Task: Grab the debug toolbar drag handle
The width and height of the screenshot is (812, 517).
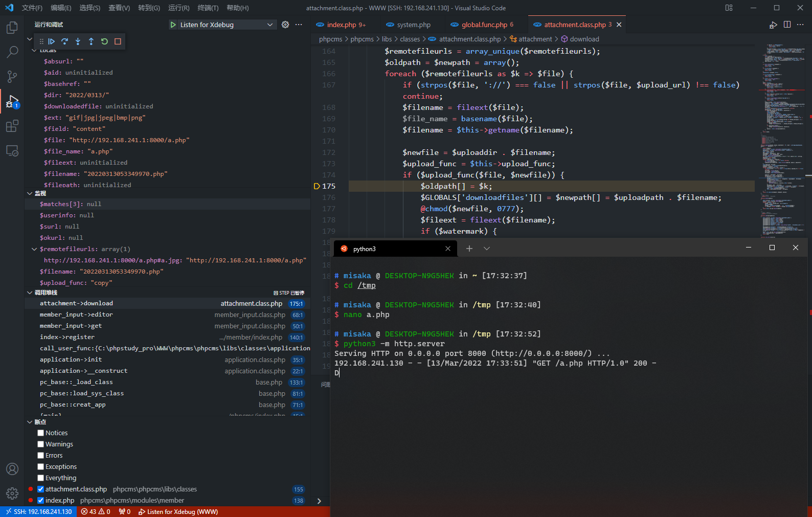Action: click(x=41, y=41)
